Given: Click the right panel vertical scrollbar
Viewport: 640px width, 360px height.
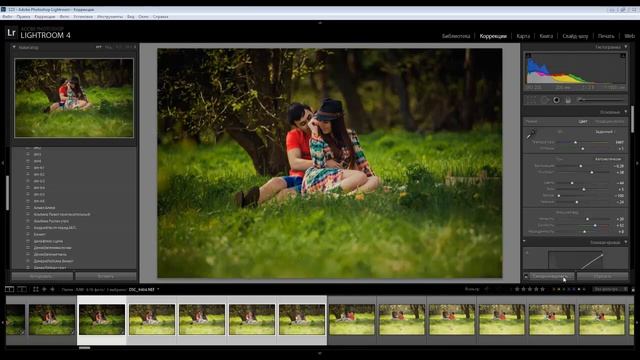Looking at the screenshot, I should click(x=633, y=119).
